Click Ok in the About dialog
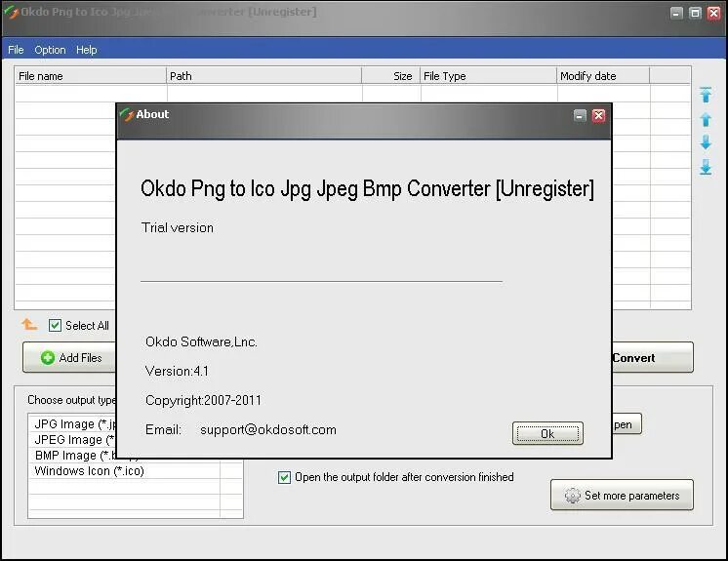728x561 pixels. 547,433
